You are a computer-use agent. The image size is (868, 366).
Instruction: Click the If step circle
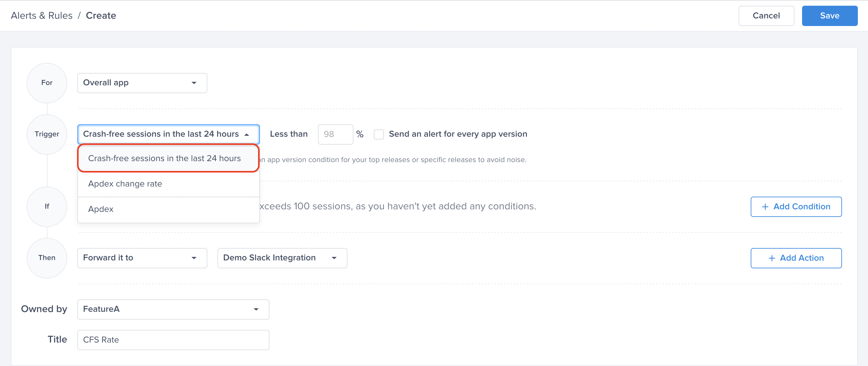point(47,206)
